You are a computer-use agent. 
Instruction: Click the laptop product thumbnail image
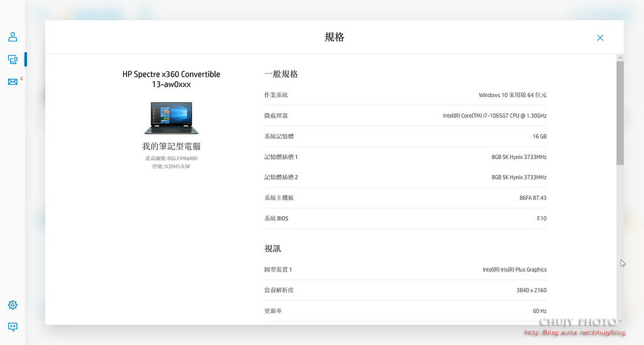(171, 118)
